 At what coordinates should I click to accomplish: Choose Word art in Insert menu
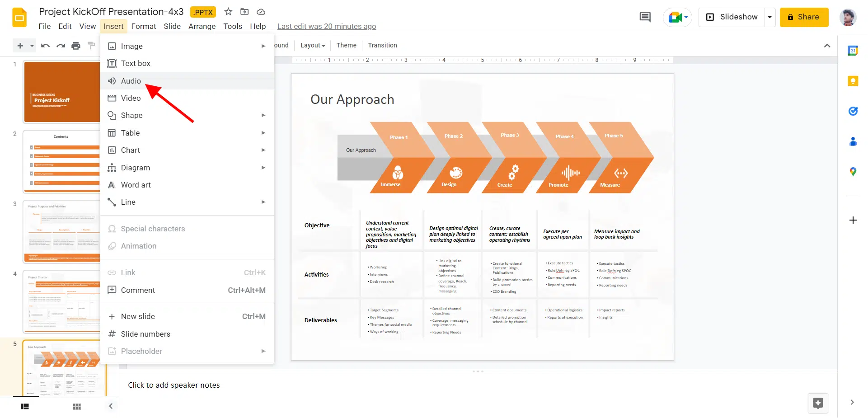tap(136, 185)
